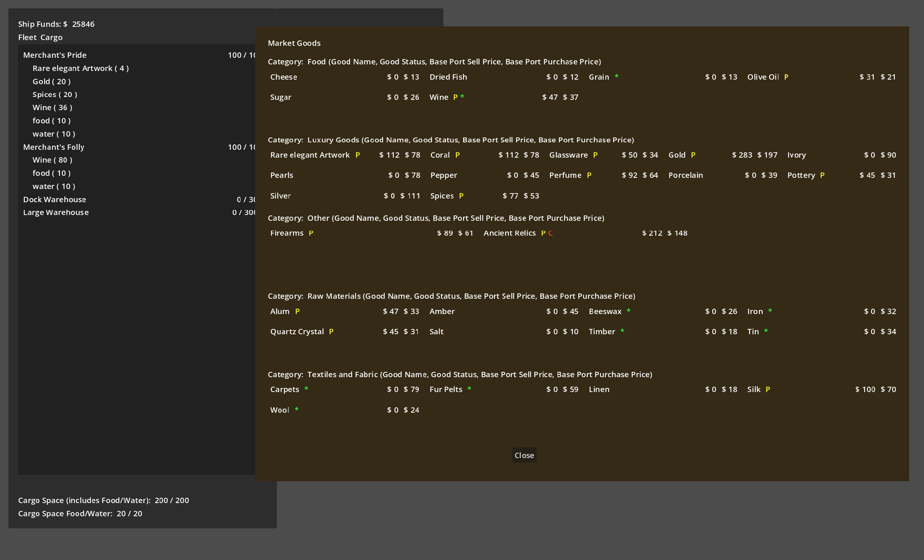Click Grain market good
924x560 pixels.
click(x=599, y=77)
